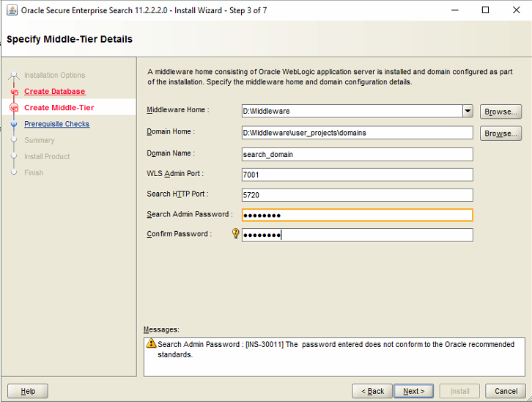Image resolution: width=532 pixels, height=402 pixels.
Task: Click the Create Database step marker icon
Action: point(14,92)
